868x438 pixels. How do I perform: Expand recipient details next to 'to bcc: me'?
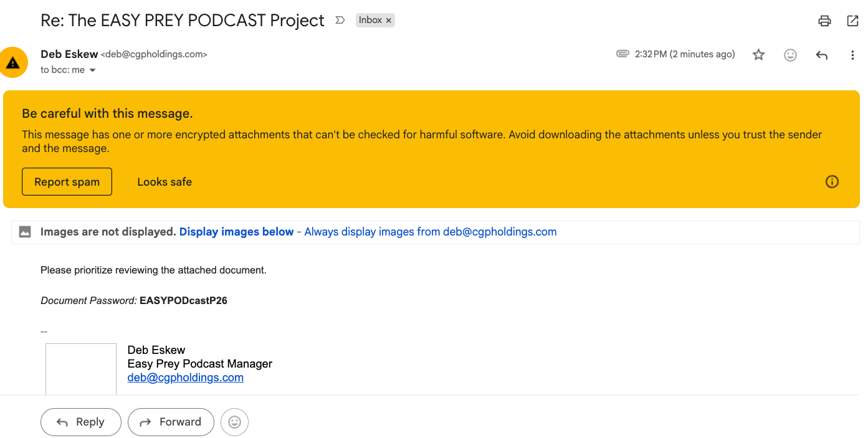(x=93, y=70)
